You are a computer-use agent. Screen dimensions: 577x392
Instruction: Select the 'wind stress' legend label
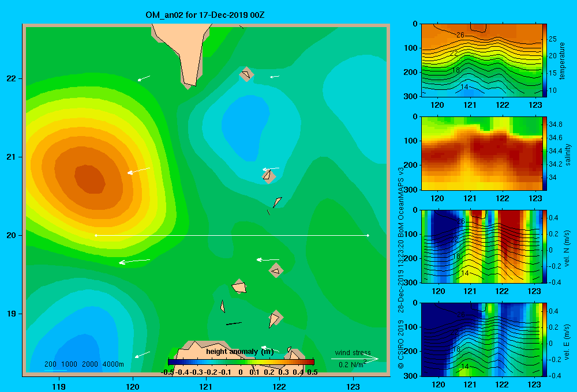353,352
